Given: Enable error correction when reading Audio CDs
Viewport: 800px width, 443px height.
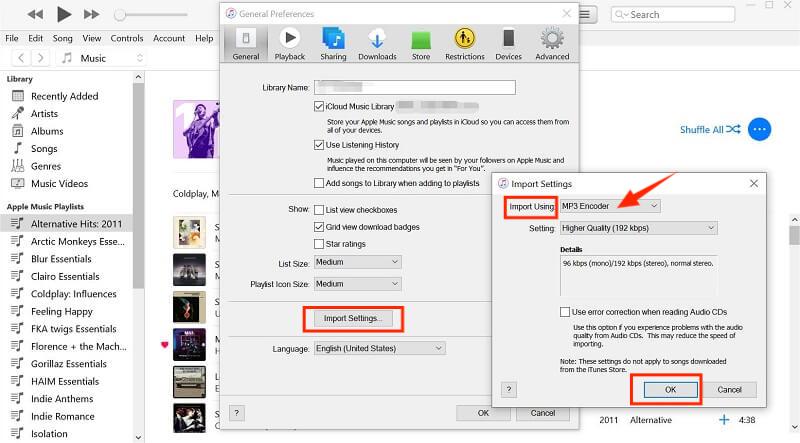Looking at the screenshot, I should click(565, 312).
